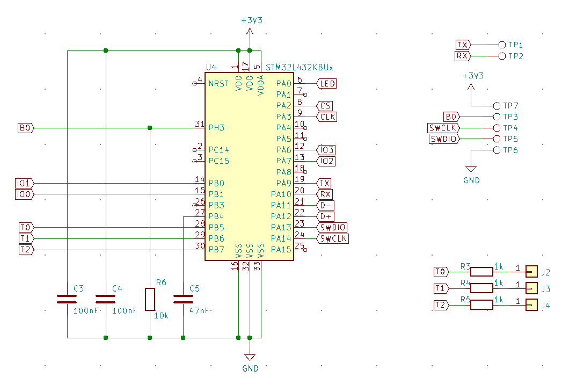Click the GND symbol under the test points

[x=471, y=169]
